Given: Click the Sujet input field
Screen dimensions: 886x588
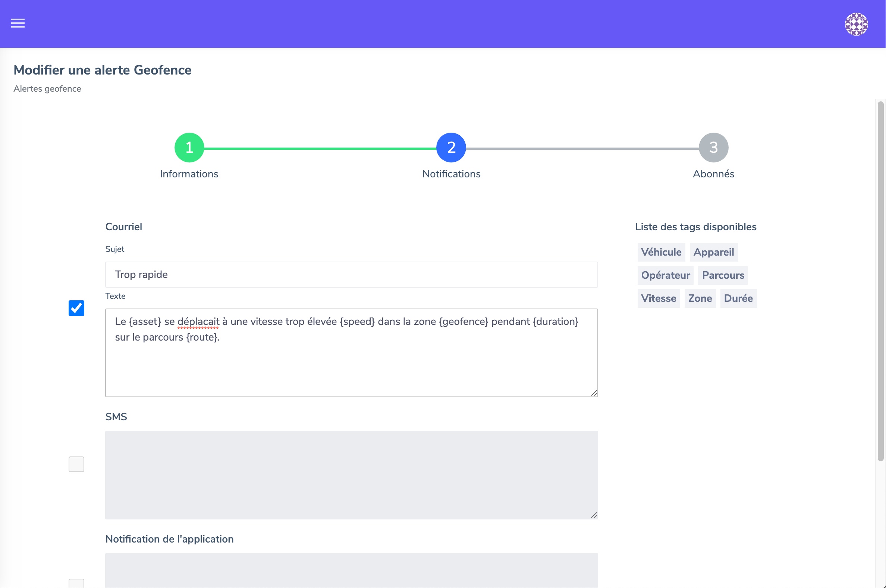Looking at the screenshot, I should point(351,275).
